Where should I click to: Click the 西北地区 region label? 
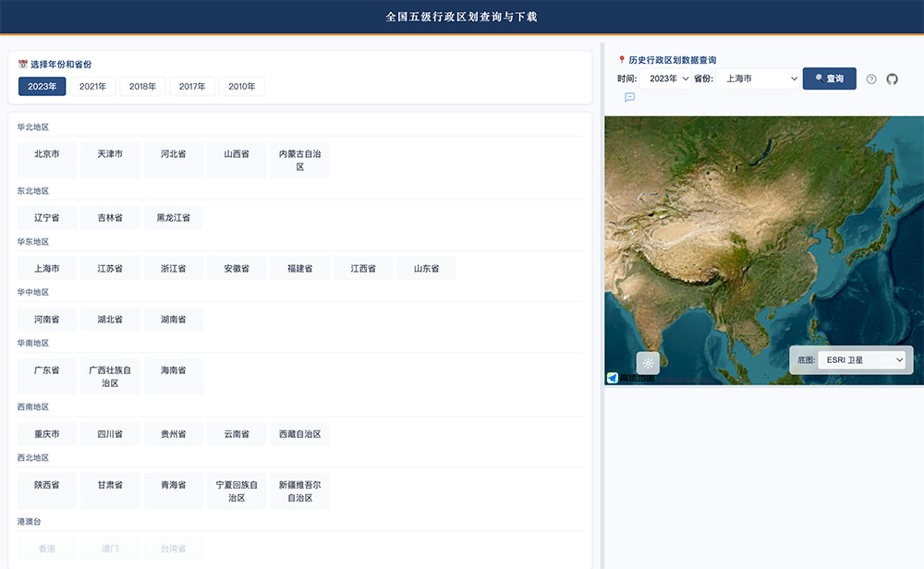33,457
